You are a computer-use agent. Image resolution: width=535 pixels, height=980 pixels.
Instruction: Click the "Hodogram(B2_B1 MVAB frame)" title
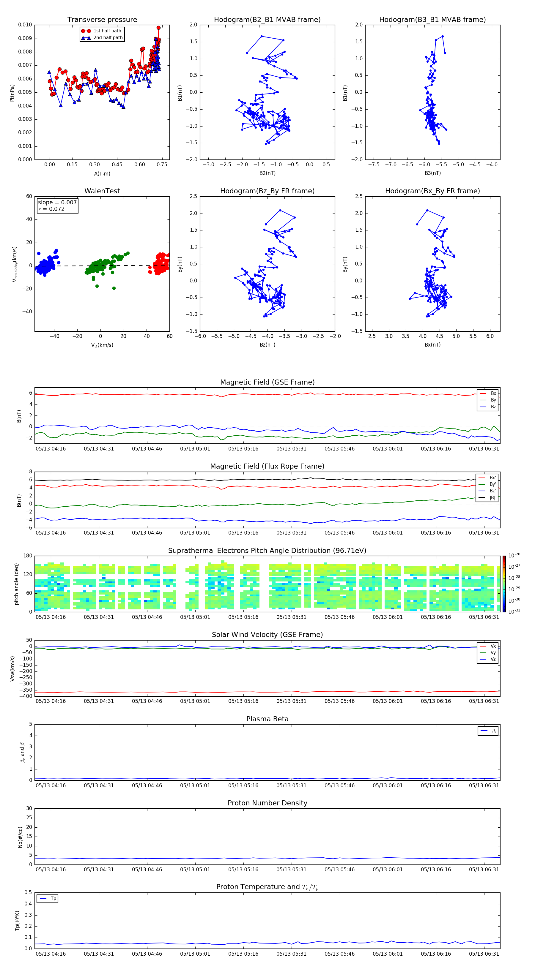[x=267, y=19]
